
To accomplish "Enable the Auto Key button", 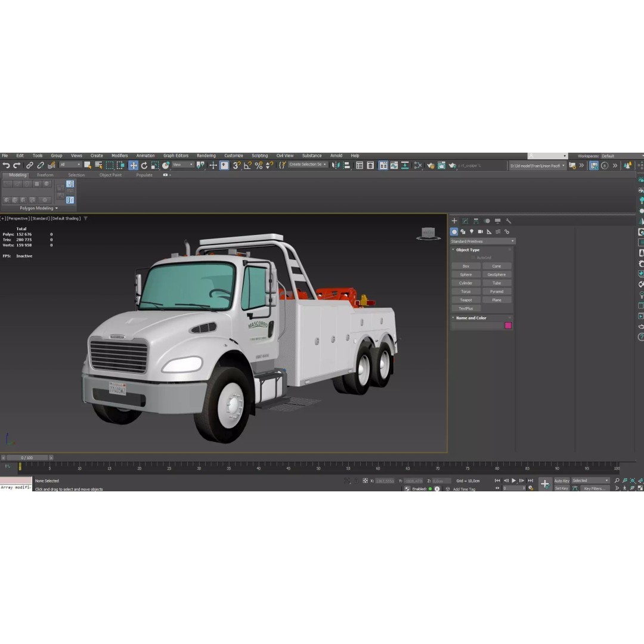I will [562, 481].
